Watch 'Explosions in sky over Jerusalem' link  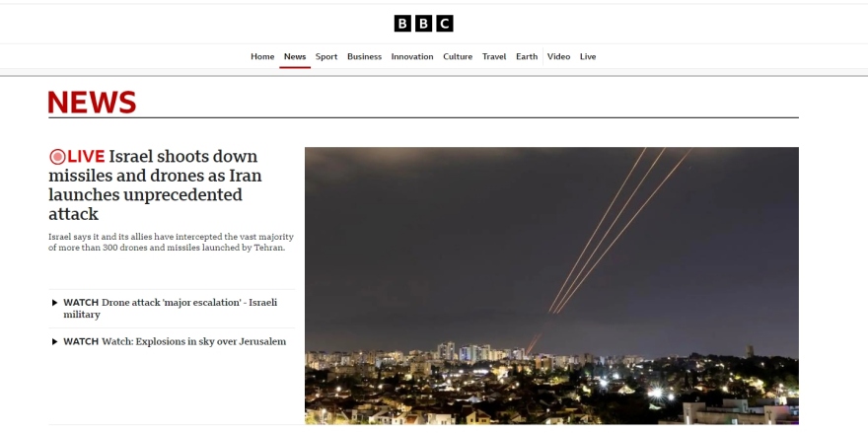click(x=175, y=341)
